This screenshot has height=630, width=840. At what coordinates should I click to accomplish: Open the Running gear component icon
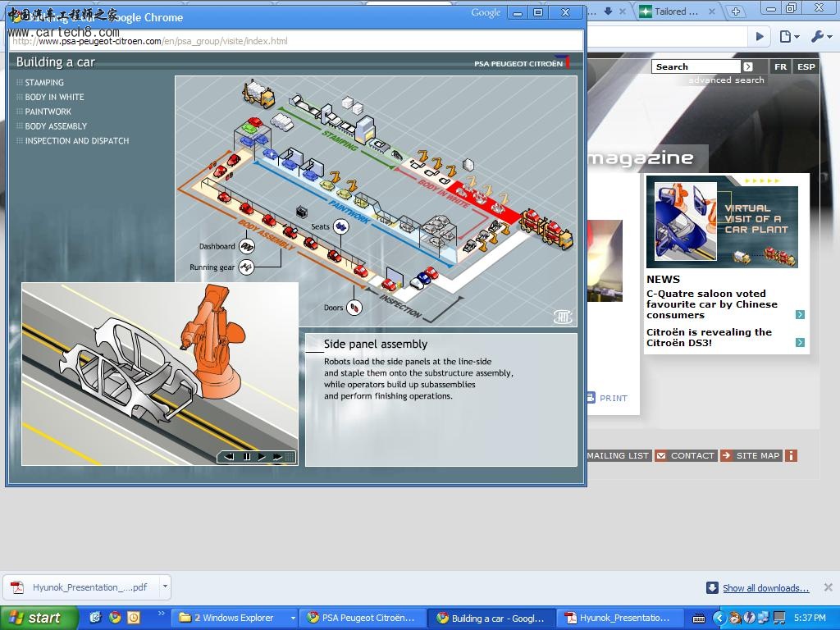[x=246, y=267]
